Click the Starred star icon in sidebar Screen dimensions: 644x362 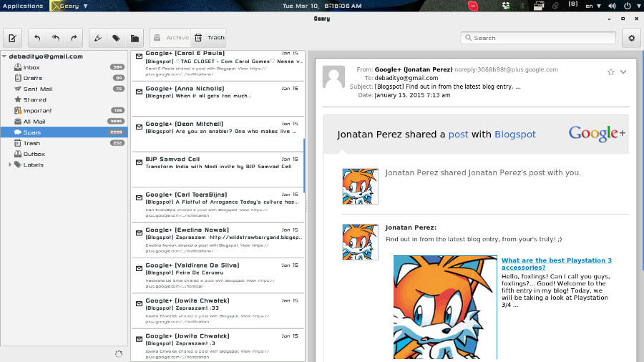coord(18,99)
